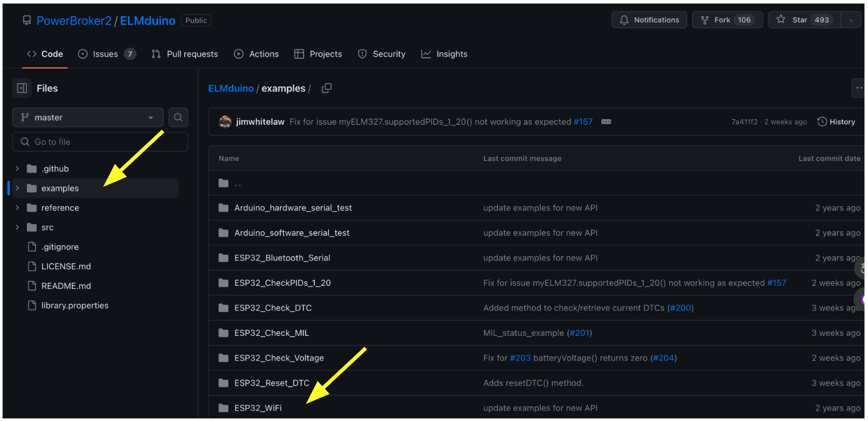Star the ELMduino repository

[805, 20]
